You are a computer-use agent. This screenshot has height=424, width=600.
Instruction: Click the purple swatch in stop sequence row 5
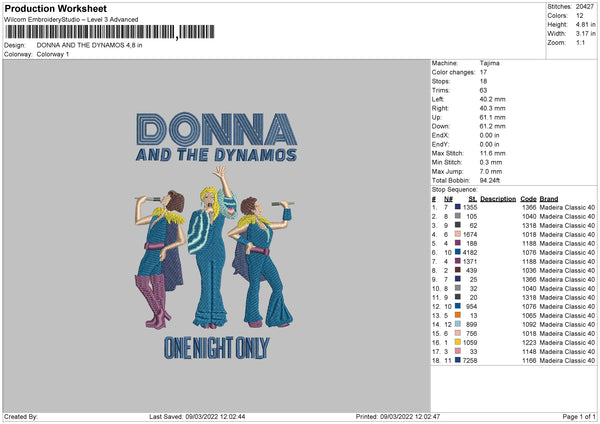click(x=458, y=243)
